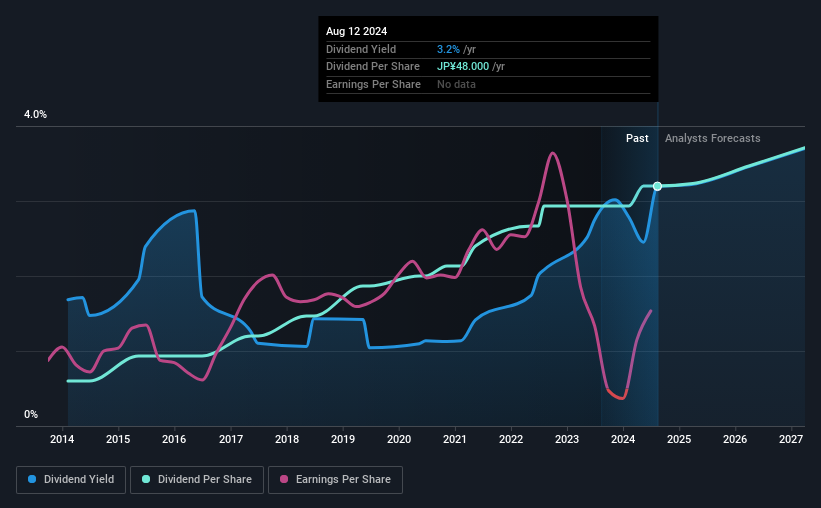821x508 pixels.
Task: Click the 4.0% y-axis label
Action: click(x=35, y=114)
